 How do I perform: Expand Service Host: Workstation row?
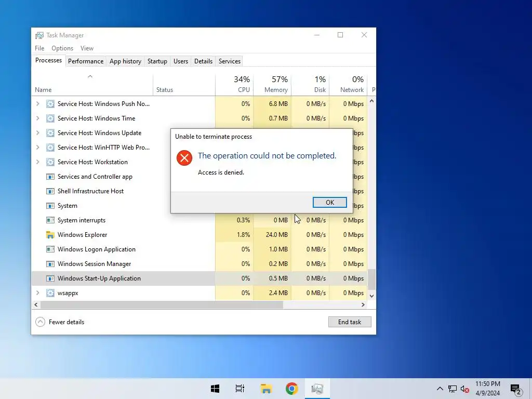pos(37,162)
